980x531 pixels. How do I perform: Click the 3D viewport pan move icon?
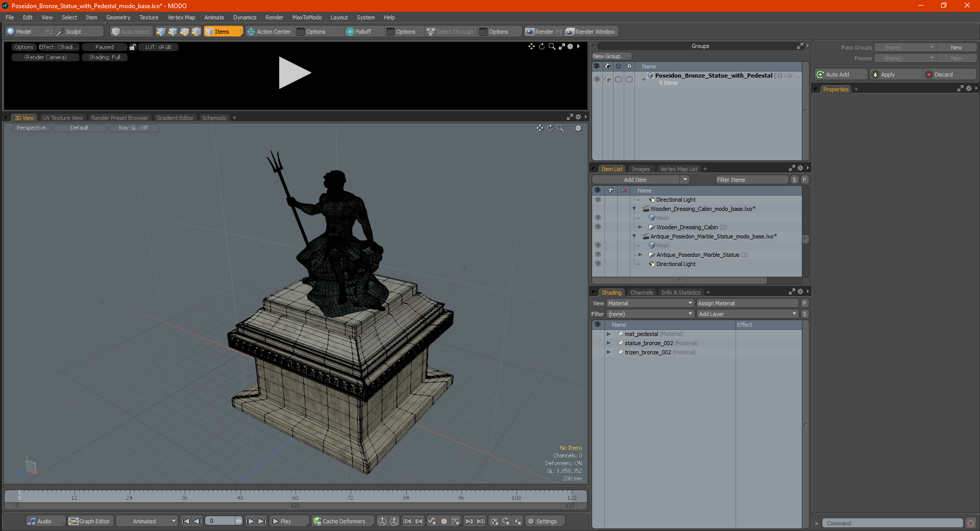[x=540, y=128]
